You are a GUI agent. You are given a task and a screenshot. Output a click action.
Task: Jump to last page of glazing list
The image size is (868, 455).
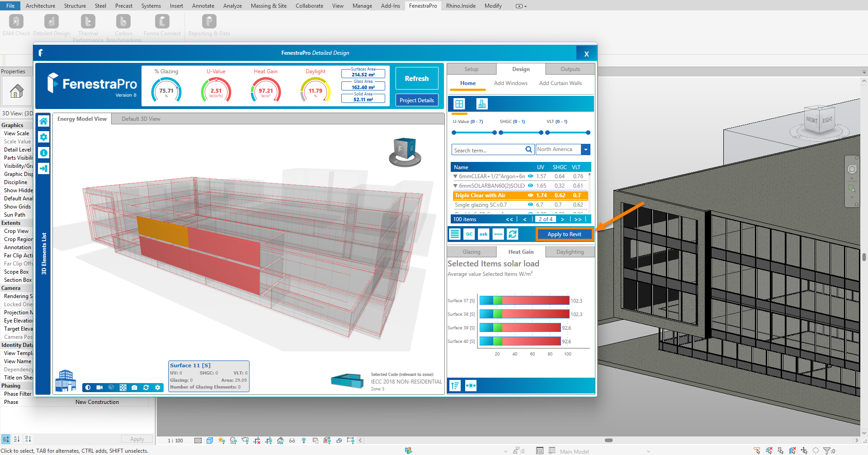pos(578,219)
